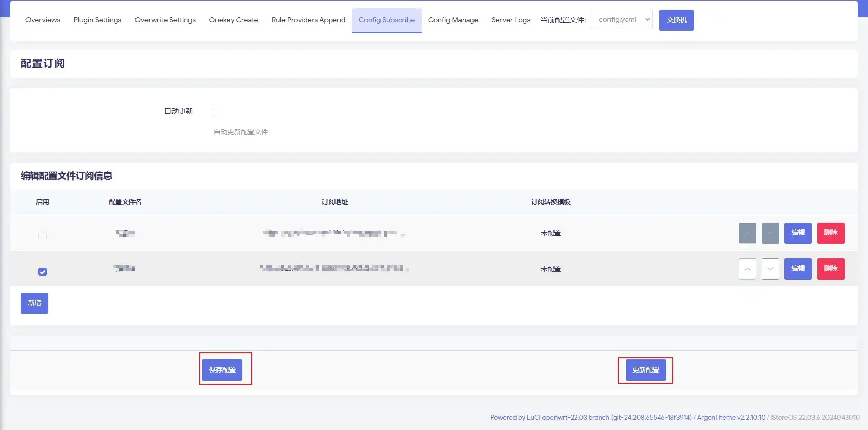868x430 pixels.
Task: Delete the first subscription entry
Action: tap(830, 233)
